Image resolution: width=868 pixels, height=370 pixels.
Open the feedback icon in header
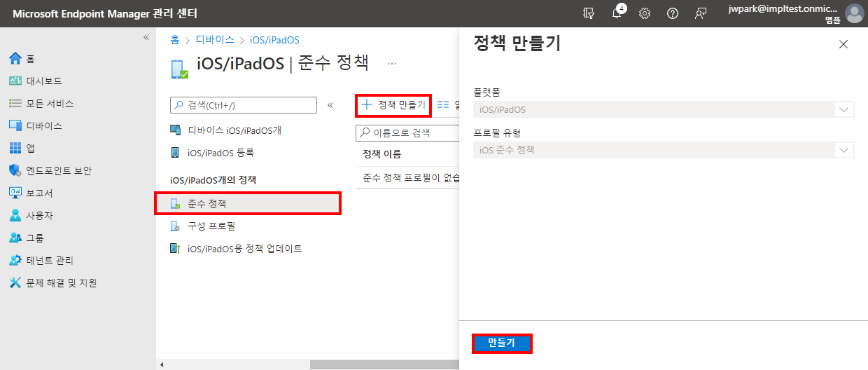pos(701,13)
